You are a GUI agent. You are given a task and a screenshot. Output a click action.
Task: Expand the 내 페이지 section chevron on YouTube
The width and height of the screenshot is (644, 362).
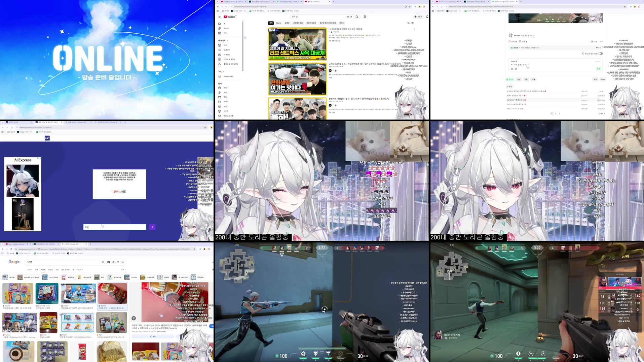tap(228, 41)
